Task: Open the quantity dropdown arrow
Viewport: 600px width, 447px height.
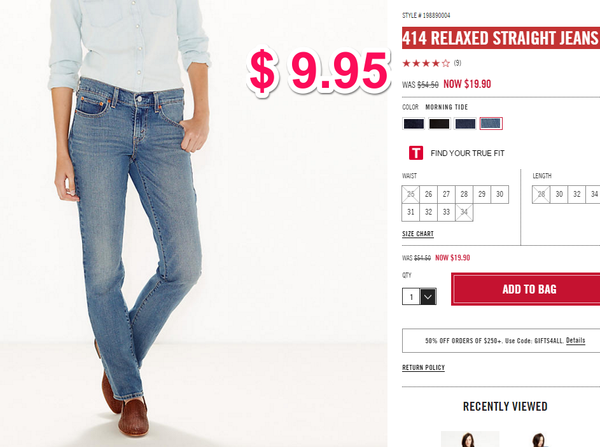Action: click(428, 297)
